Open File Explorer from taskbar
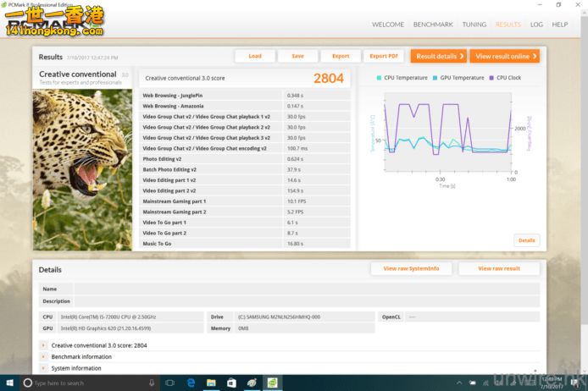The width and height of the screenshot is (588, 391). pos(211,383)
